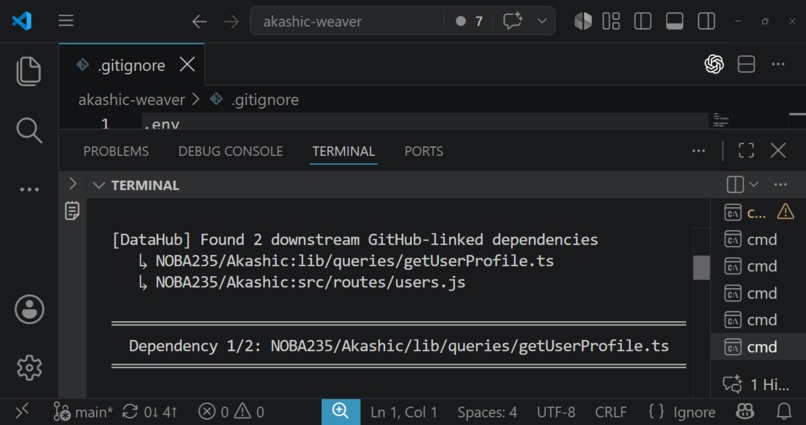Open the Accounts menu icon
Image resolution: width=806 pixels, height=425 pixels.
tap(29, 309)
